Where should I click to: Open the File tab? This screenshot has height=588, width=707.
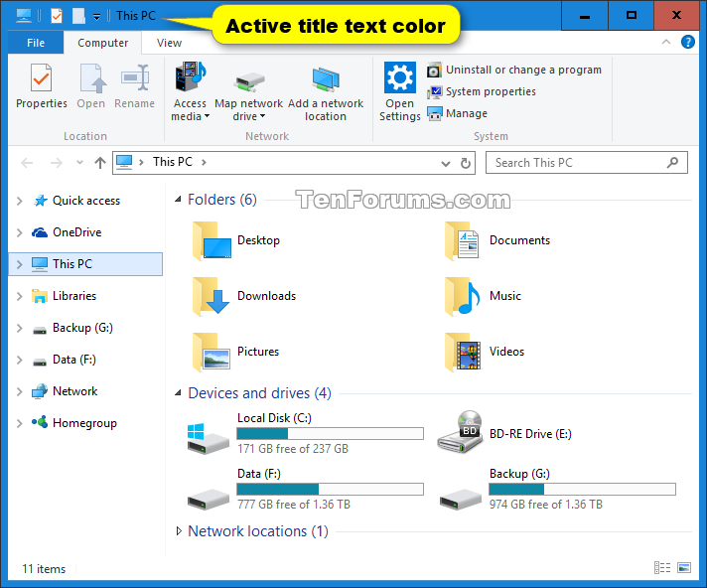coord(36,43)
